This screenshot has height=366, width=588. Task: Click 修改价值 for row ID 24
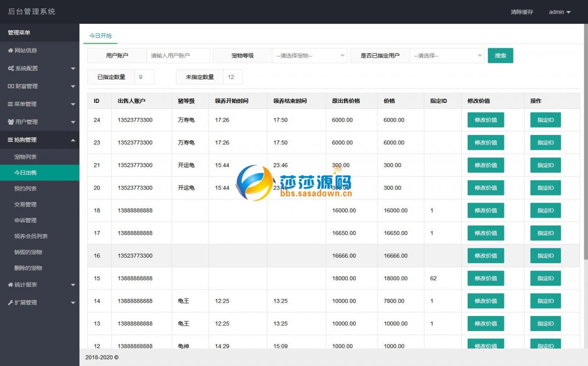486,120
